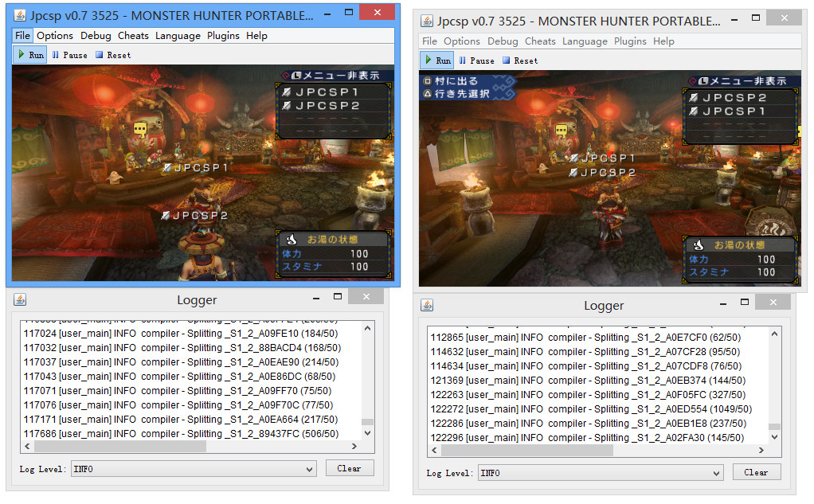Click up arrow of left Logger vertical scrollbar
This screenshot has width=814, height=504.
point(367,328)
